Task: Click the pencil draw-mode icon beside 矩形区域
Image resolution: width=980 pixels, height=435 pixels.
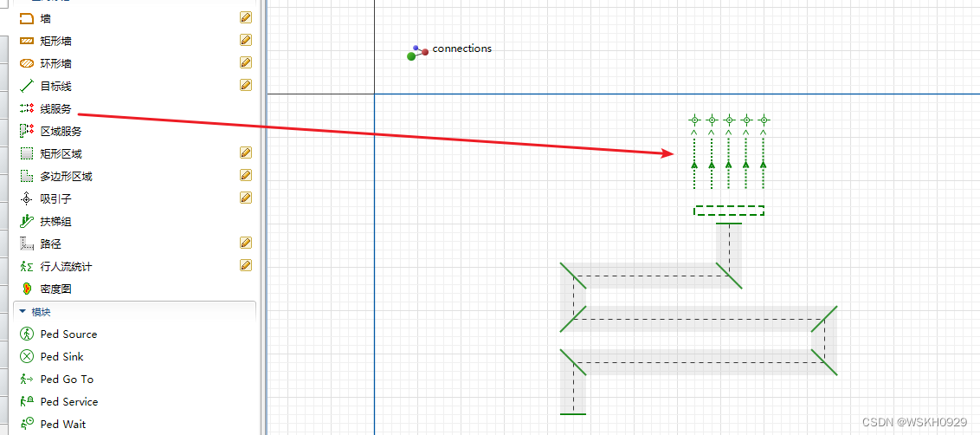Action: (x=246, y=153)
